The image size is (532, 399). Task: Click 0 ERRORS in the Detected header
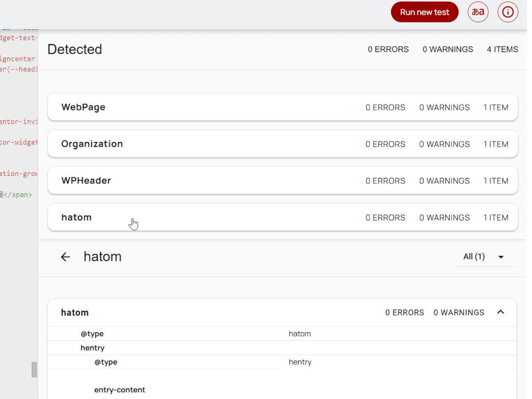click(x=388, y=49)
